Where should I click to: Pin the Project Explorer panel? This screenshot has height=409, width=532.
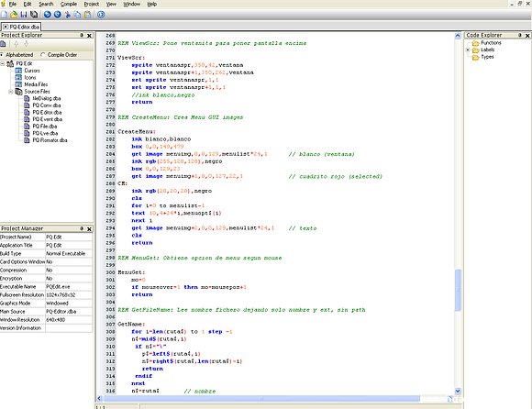(x=82, y=35)
